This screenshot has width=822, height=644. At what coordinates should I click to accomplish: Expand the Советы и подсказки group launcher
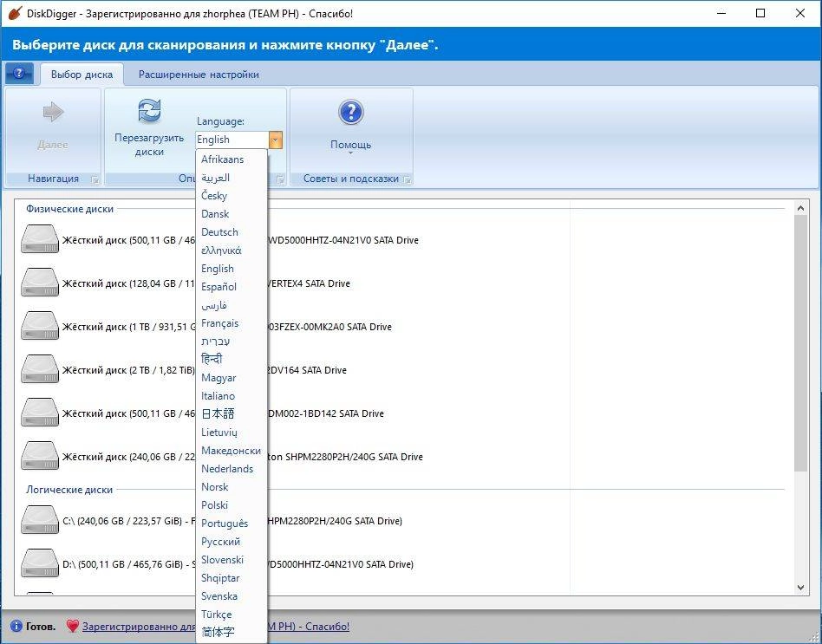tap(407, 179)
